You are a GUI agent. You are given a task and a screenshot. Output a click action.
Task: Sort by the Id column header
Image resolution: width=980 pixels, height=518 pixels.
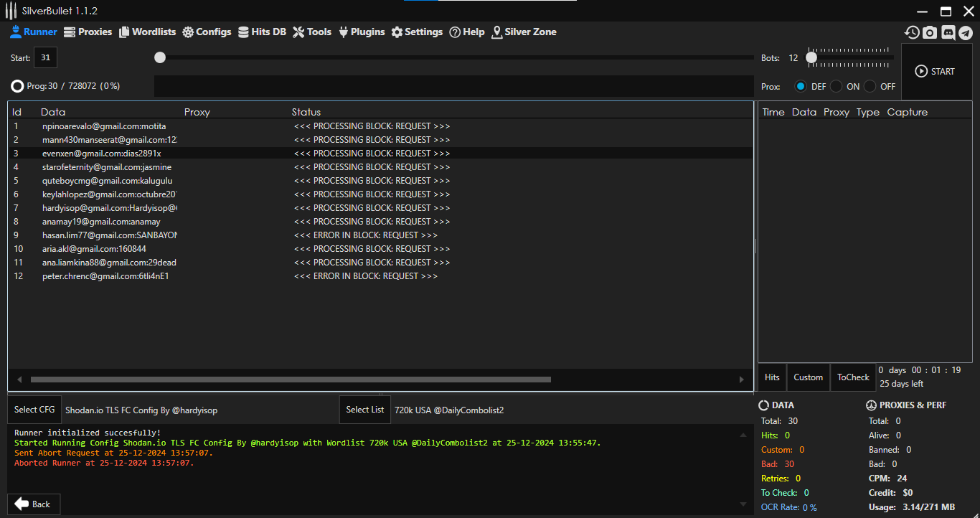pos(17,112)
